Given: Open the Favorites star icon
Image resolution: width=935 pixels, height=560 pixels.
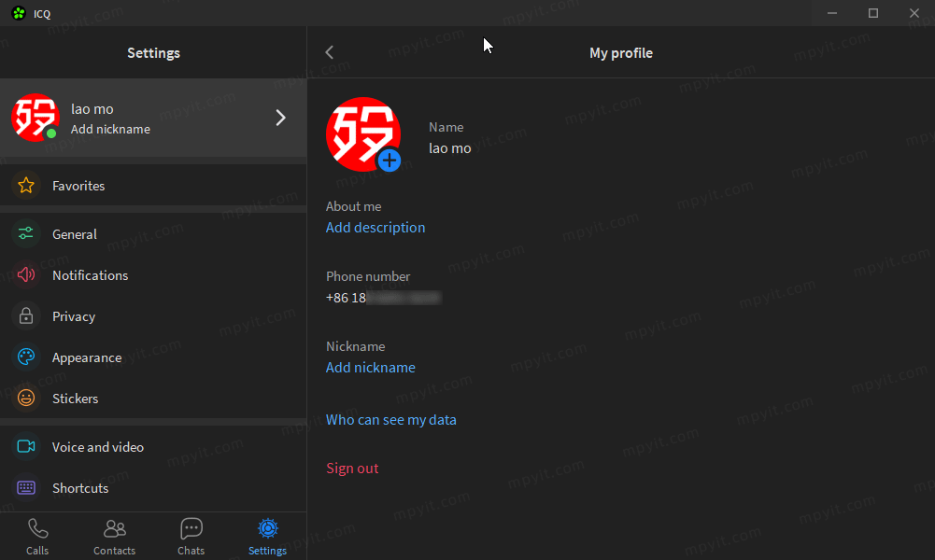Looking at the screenshot, I should click(x=25, y=186).
